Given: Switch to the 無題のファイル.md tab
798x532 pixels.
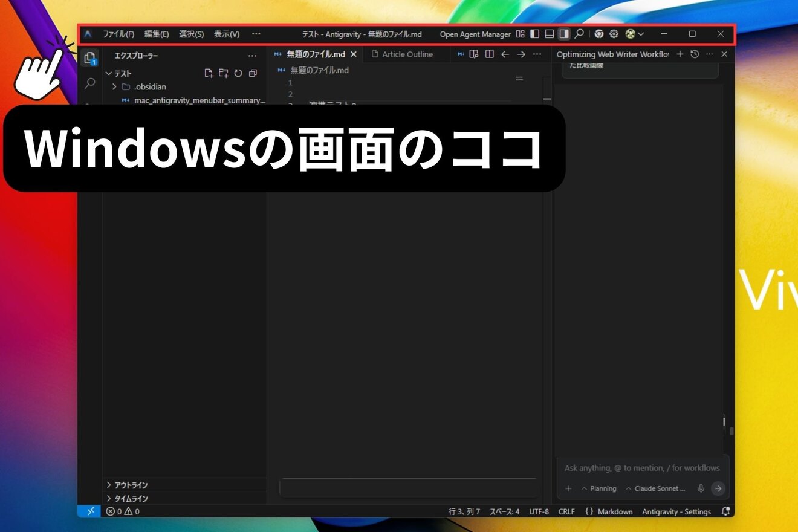Looking at the screenshot, I should [x=316, y=54].
